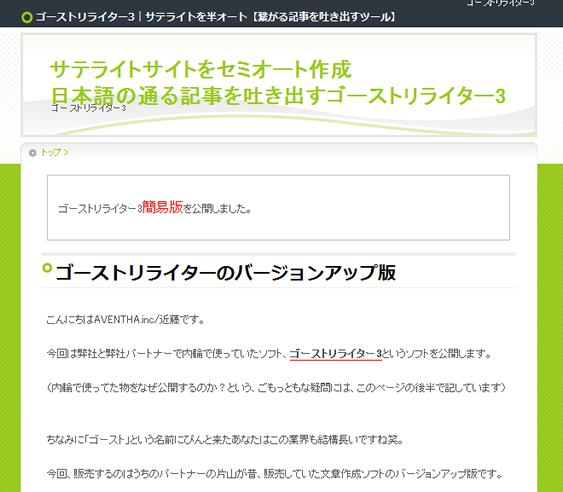
Task: Click the top-right ゴーストリライター3 small text
Action: [x=501, y=3]
